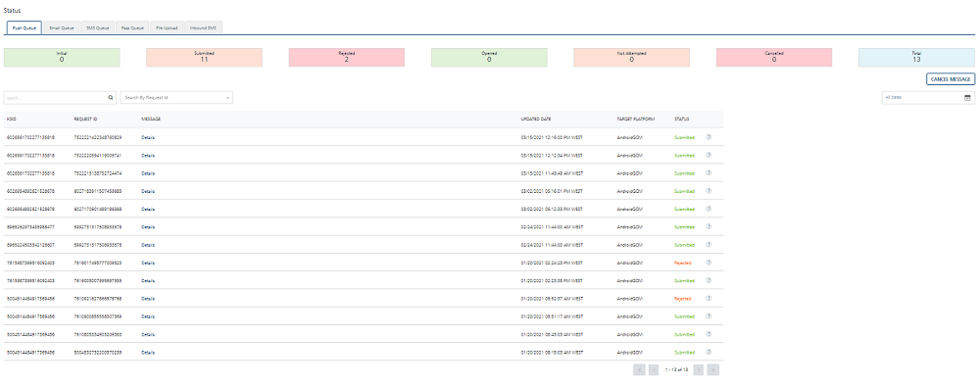Image resolution: width=980 pixels, height=385 pixels.
Task: Open Details link for Rejected 02:24:23 PM row
Action: (148, 264)
